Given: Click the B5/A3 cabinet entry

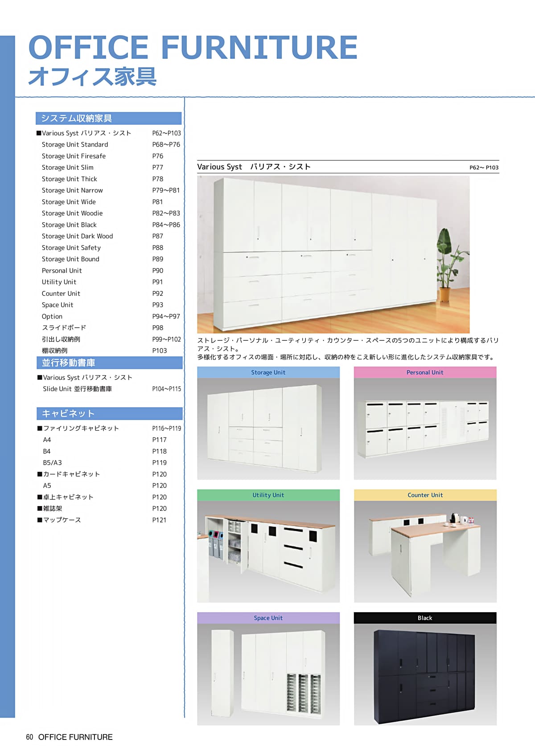Looking at the screenshot, I should (52, 462).
